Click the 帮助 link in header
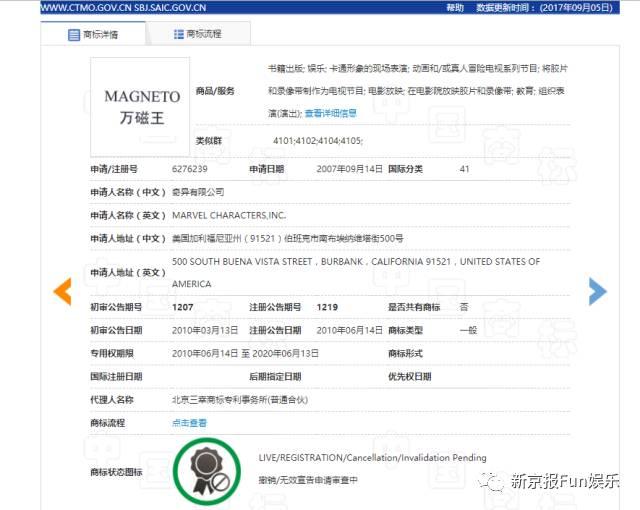Image resolution: width=640 pixels, height=510 pixels. (x=455, y=7)
